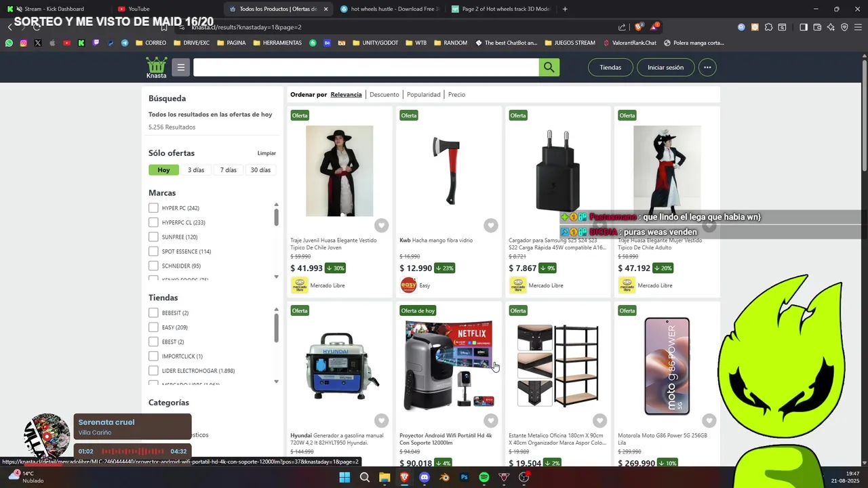Sort results by Descuento

coord(384,95)
